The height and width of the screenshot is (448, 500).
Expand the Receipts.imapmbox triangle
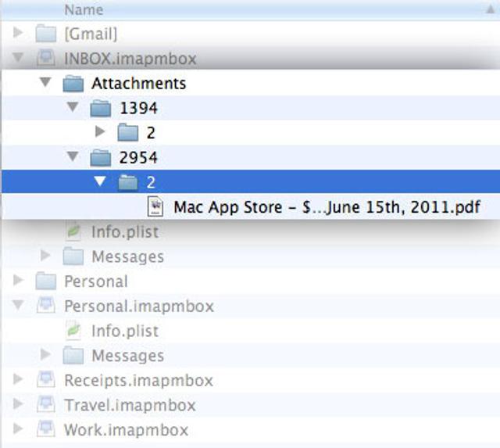click(18, 378)
